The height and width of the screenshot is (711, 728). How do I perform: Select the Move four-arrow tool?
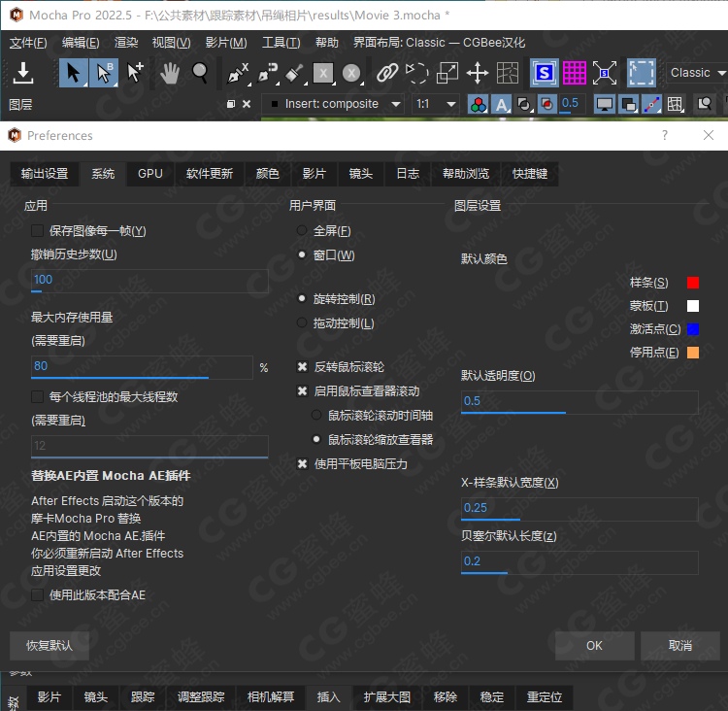coord(478,73)
